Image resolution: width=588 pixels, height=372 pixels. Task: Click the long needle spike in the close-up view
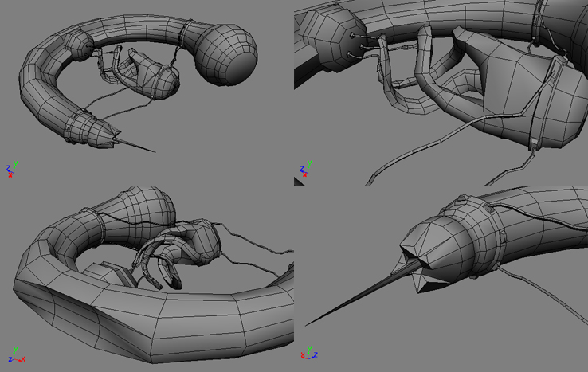(359, 299)
